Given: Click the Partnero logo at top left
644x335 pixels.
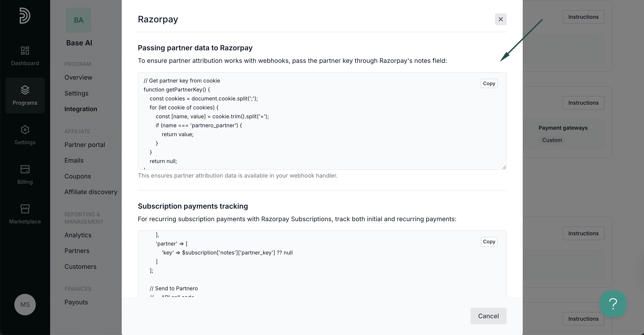Looking at the screenshot, I should point(25,15).
